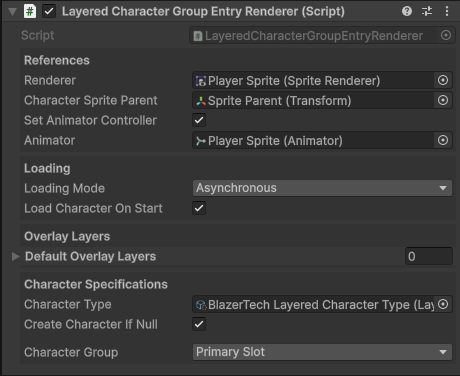Open Loading Mode dropdown

tap(322, 188)
